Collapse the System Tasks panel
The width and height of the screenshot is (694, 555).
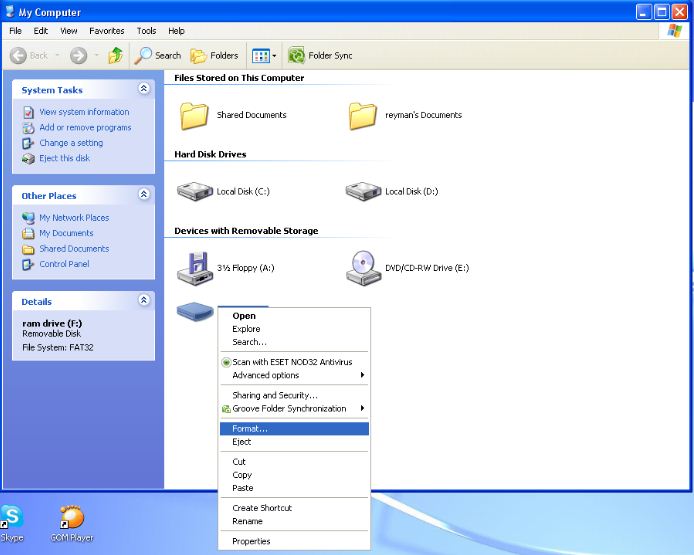144,89
